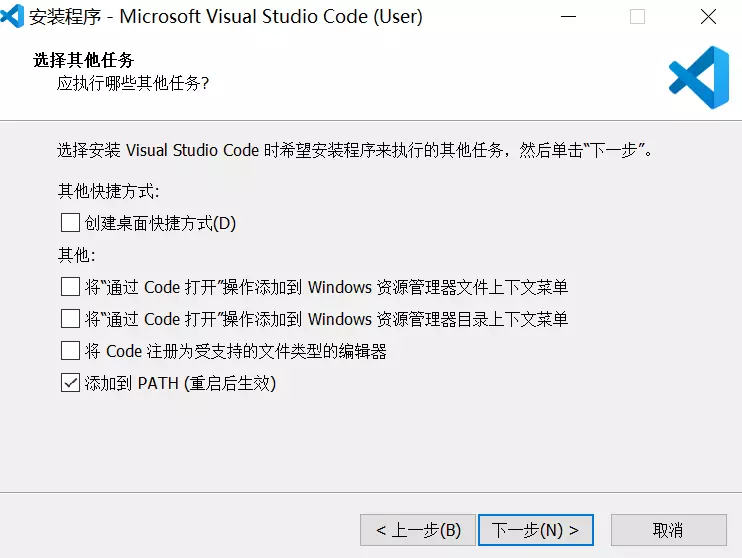Image resolution: width=742 pixels, height=558 pixels.
Task: Click the 其他快捷方式: group label
Action: click(108, 191)
